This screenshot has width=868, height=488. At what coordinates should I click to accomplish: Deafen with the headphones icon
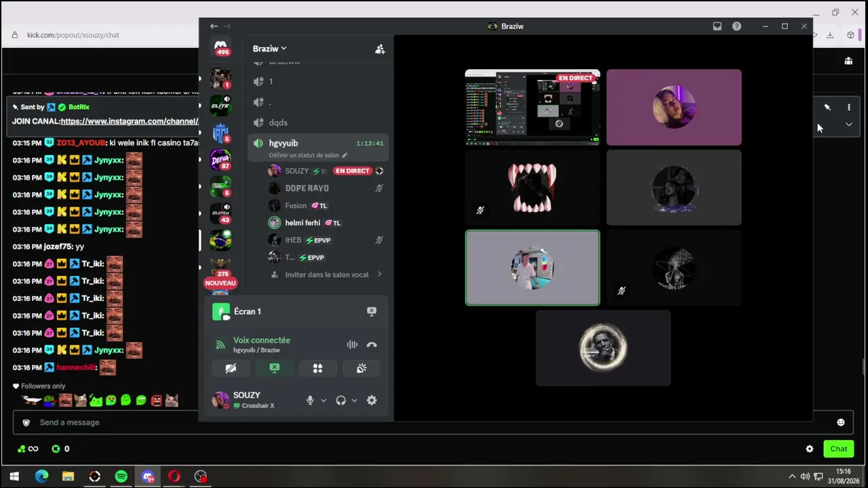coord(340,401)
